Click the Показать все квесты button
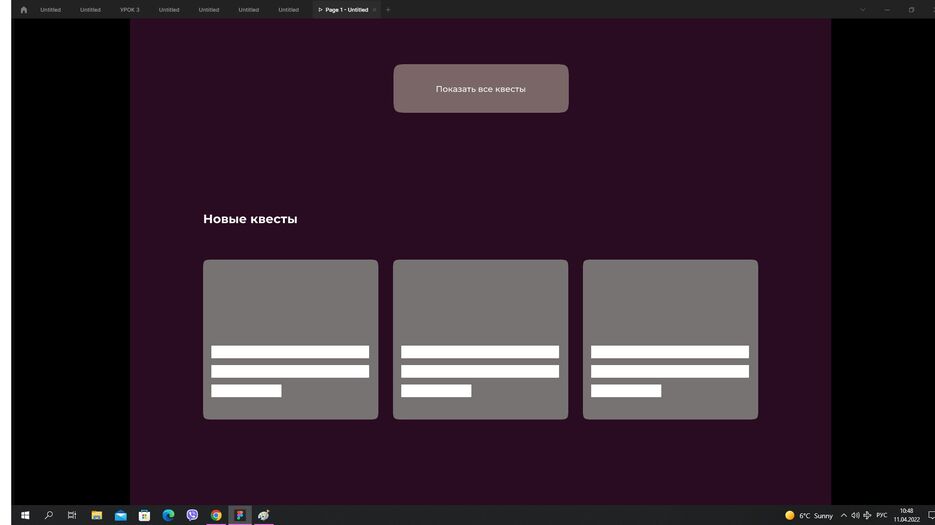 [x=481, y=88]
